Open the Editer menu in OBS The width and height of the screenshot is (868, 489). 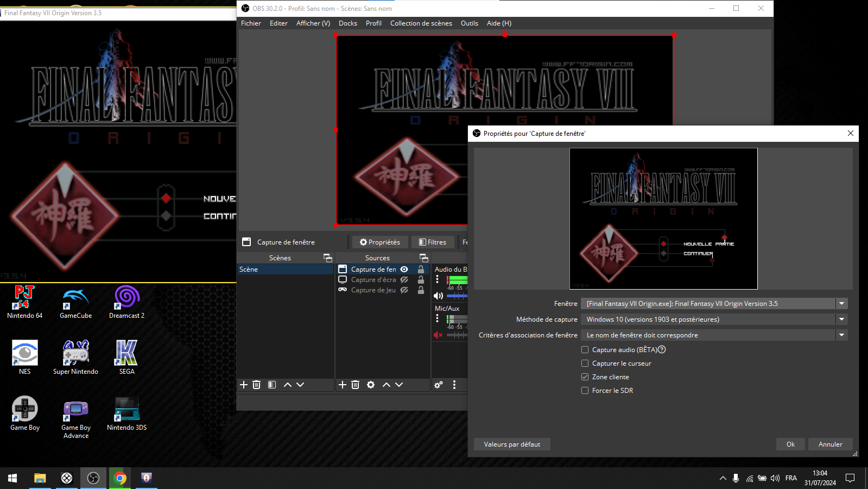pos(278,23)
